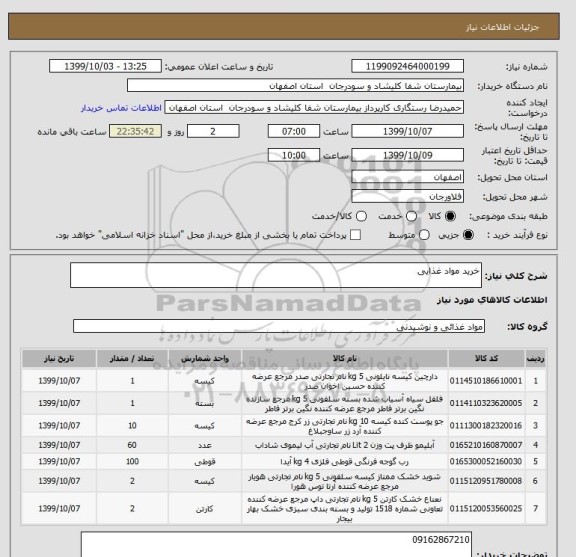Click the buyer notes box with 09162867210
576x557 pixels.
[x=276, y=544]
